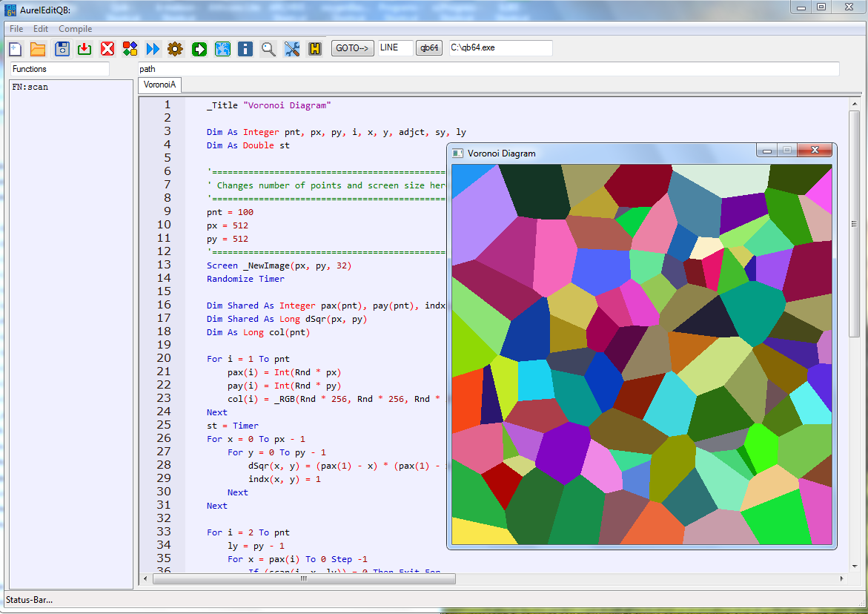Click the globe toolbar icon
This screenshot has width=868, height=614.
pos(222,49)
